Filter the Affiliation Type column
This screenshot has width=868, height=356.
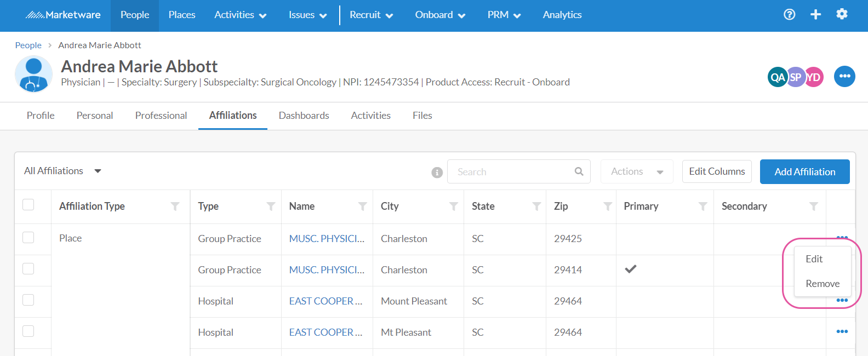(x=175, y=206)
